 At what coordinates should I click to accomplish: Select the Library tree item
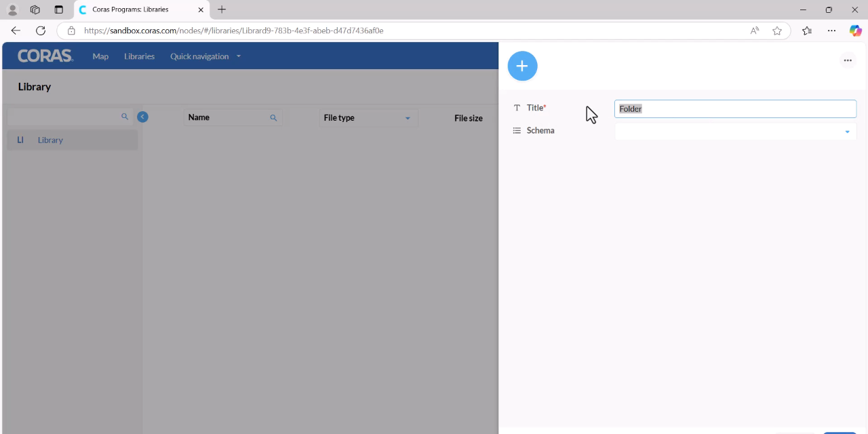72,140
